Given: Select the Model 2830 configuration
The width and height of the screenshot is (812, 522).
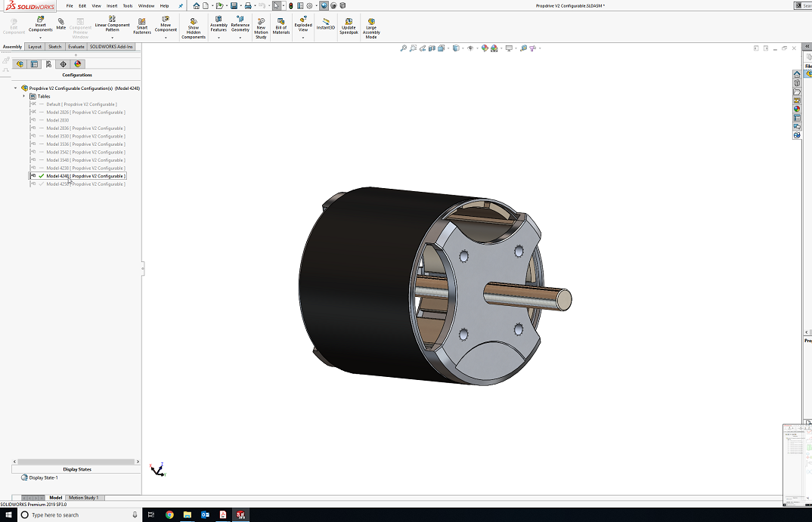Looking at the screenshot, I should pyautogui.click(x=57, y=120).
